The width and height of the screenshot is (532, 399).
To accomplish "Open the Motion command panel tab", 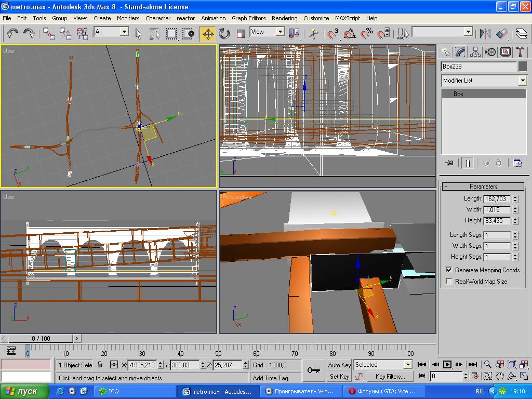I will point(490,52).
